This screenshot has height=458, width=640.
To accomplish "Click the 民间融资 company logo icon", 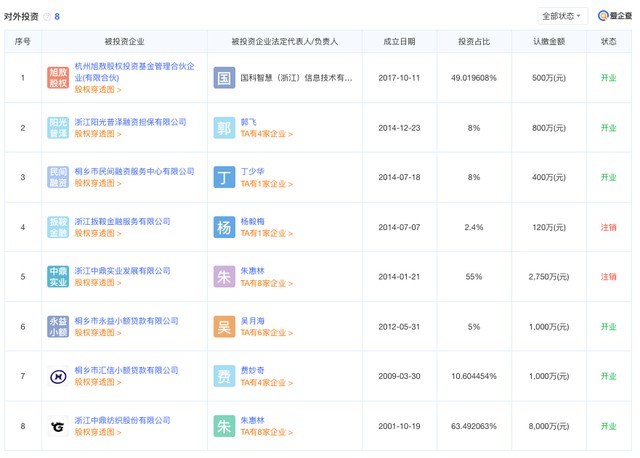I will click(x=58, y=177).
